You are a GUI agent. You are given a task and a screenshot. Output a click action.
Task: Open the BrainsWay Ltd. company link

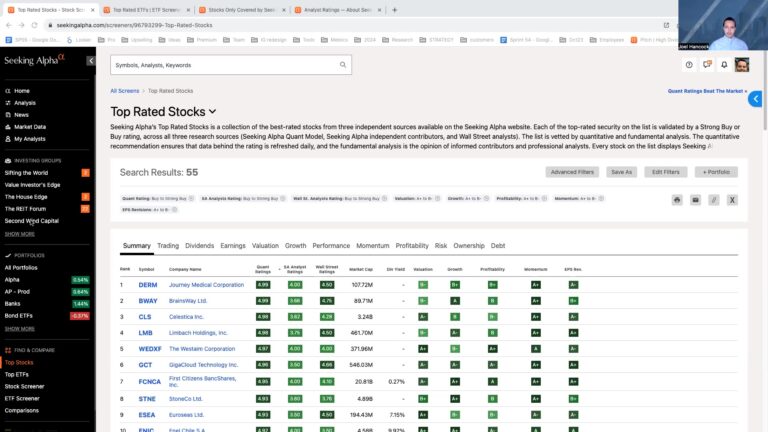[x=188, y=301]
